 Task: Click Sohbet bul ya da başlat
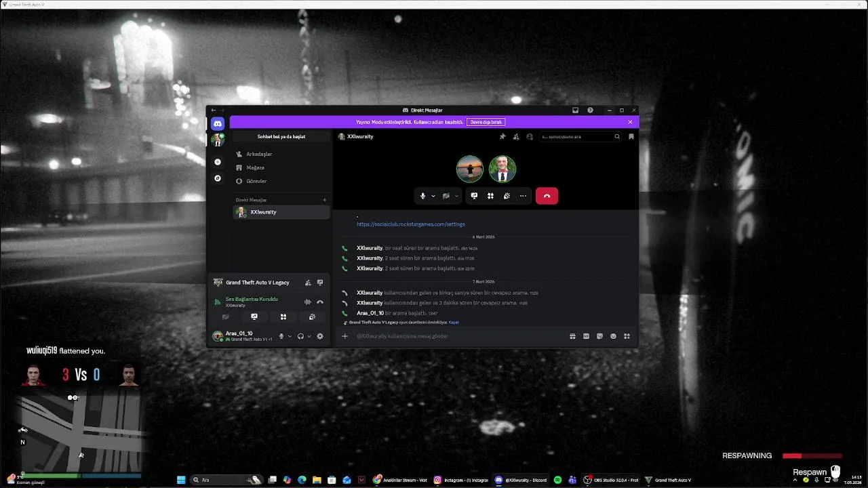coord(281,137)
